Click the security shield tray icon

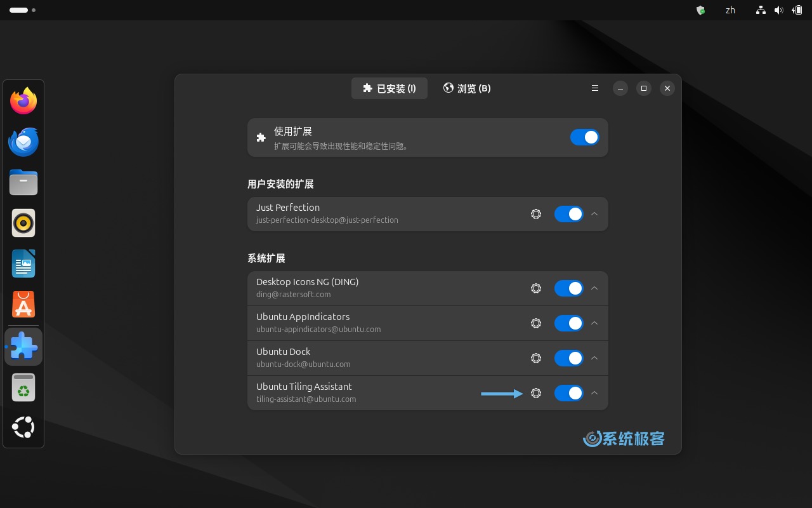(x=701, y=10)
